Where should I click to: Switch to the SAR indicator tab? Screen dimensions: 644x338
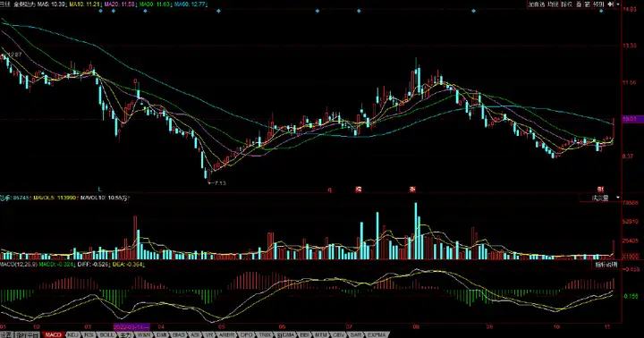click(x=356, y=334)
